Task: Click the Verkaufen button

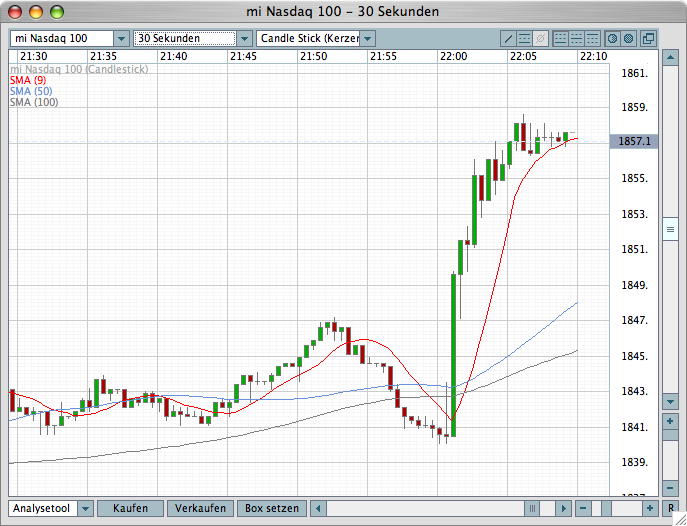Action: (x=200, y=508)
